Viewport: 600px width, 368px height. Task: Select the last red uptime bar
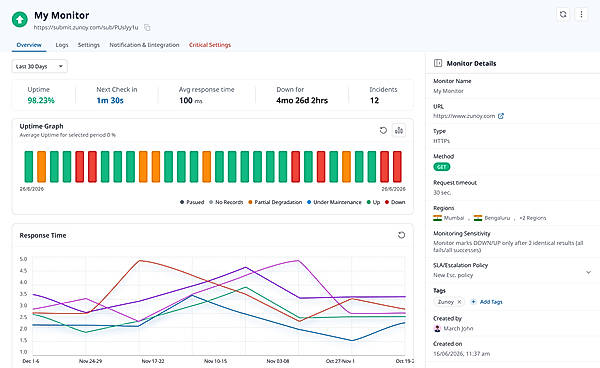[397, 166]
